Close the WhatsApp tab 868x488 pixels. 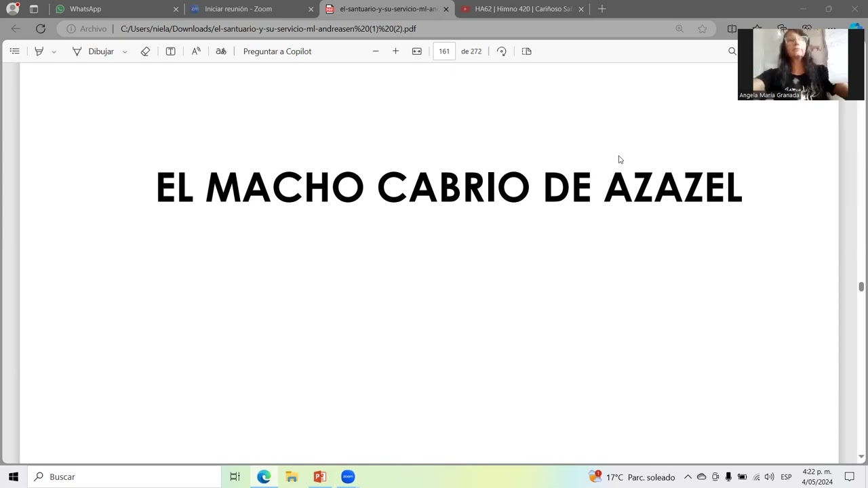click(x=176, y=9)
